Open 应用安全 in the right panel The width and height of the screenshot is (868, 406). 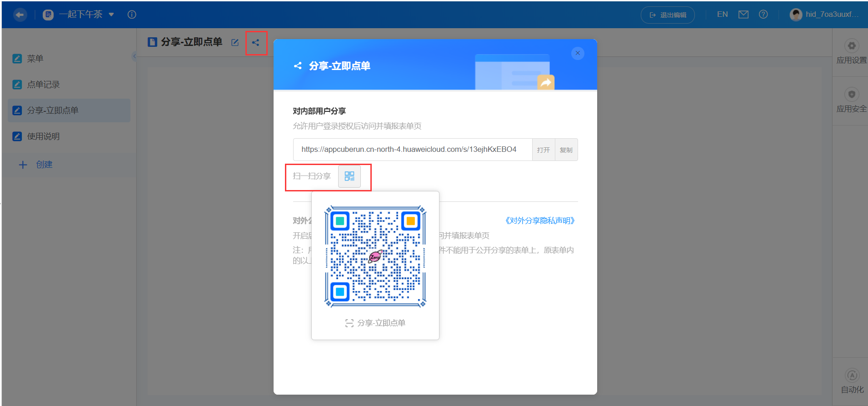tap(851, 101)
